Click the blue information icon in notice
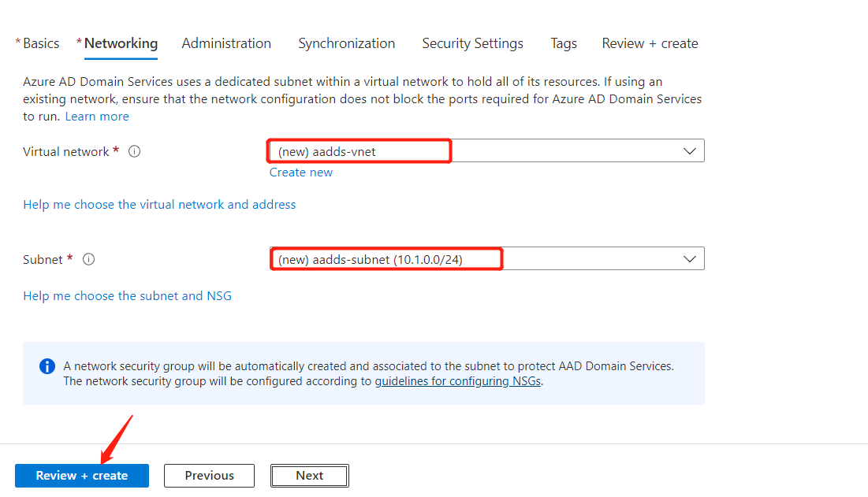Image resolution: width=868 pixels, height=497 pixels. click(x=47, y=366)
